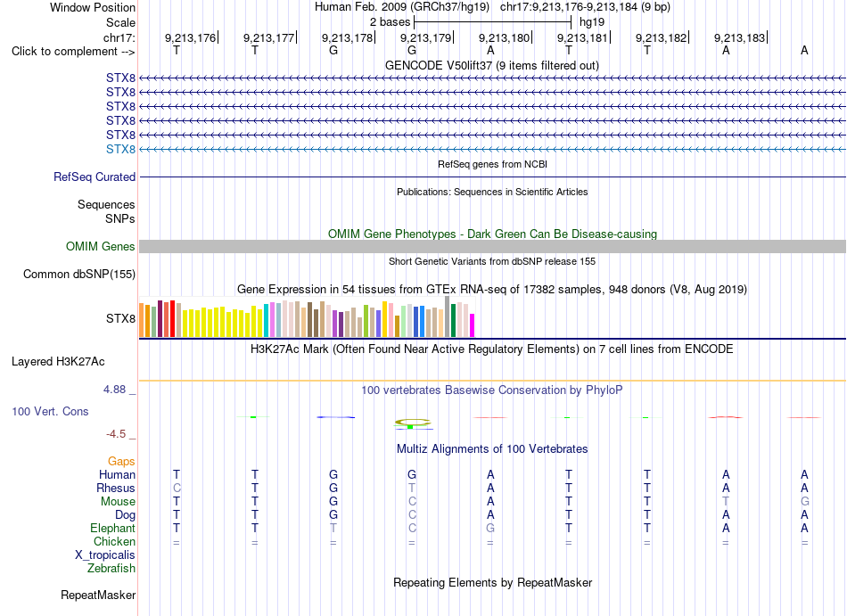Click the Chicken alignment row label
Screen dimensions: 847x616
[114, 541]
